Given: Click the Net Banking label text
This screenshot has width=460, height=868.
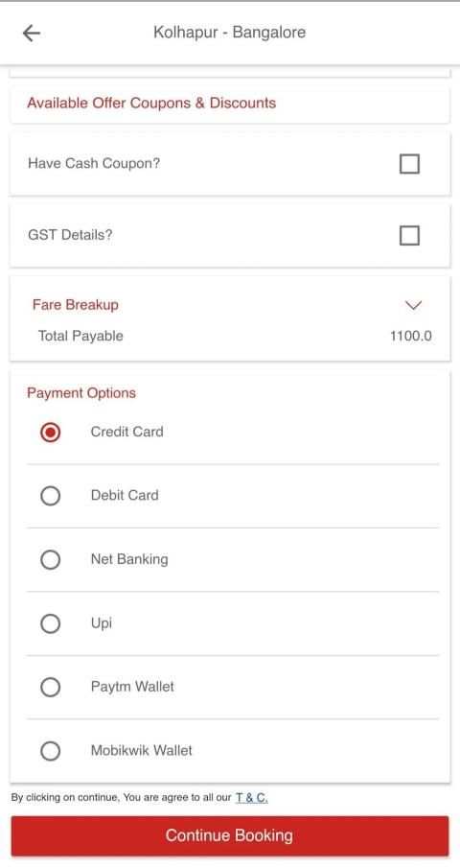Looking at the screenshot, I should [128, 559].
